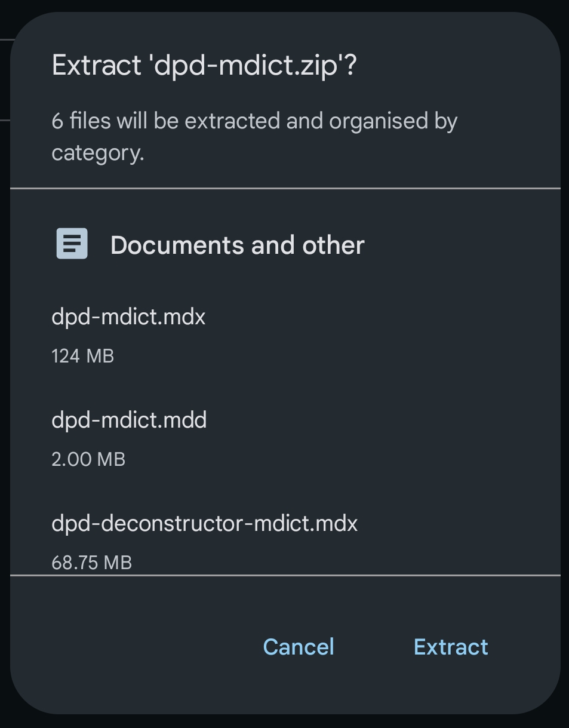Select the dpd-mdict.mdd file entry
The width and height of the screenshot is (569, 728).
coord(129,420)
